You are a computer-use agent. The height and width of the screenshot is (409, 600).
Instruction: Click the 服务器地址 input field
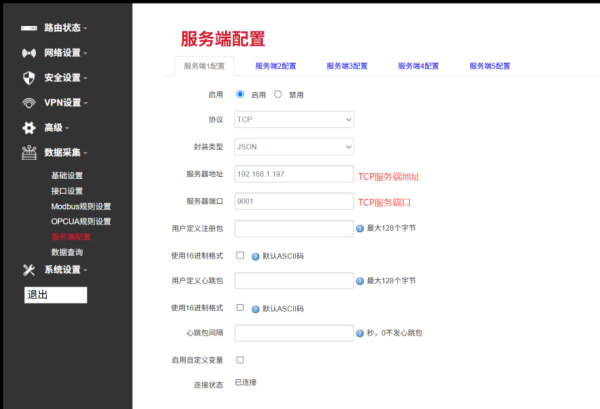point(294,174)
